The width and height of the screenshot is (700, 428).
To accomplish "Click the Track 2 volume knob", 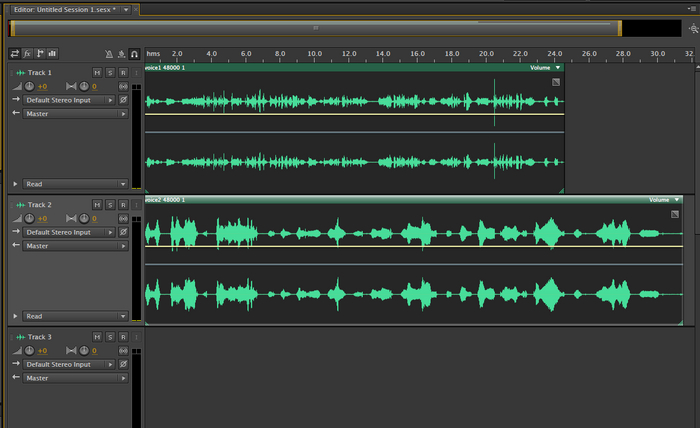I will (29, 218).
